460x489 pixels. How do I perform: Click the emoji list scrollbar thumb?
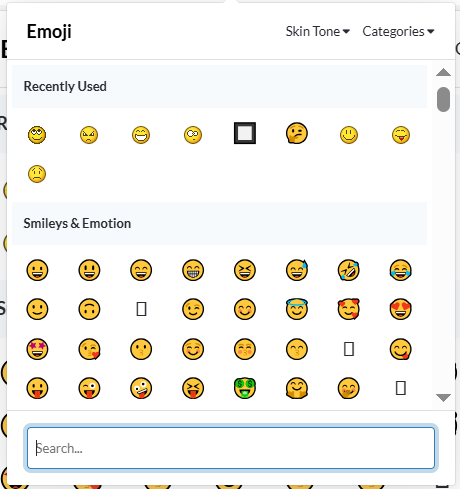(x=443, y=99)
